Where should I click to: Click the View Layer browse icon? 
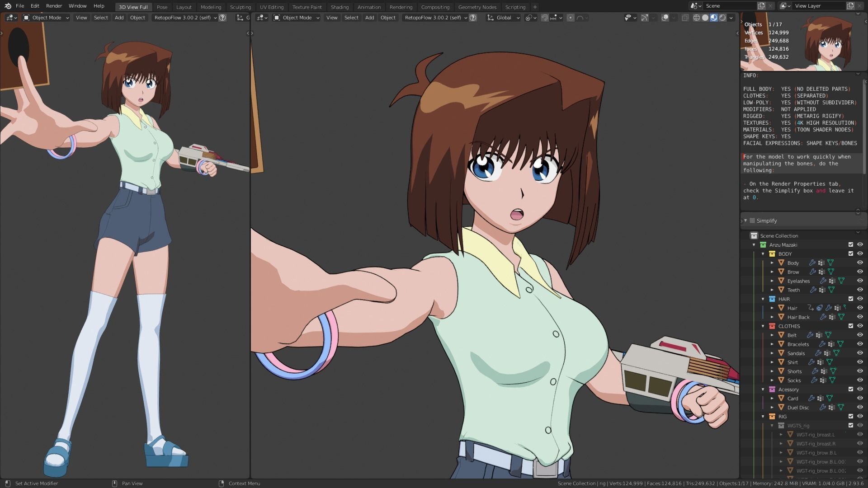point(785,6)
